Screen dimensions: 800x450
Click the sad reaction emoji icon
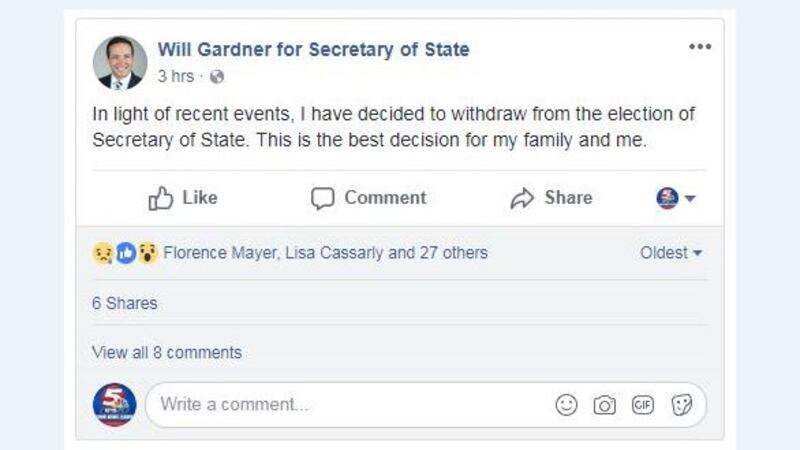pos(102,253)
